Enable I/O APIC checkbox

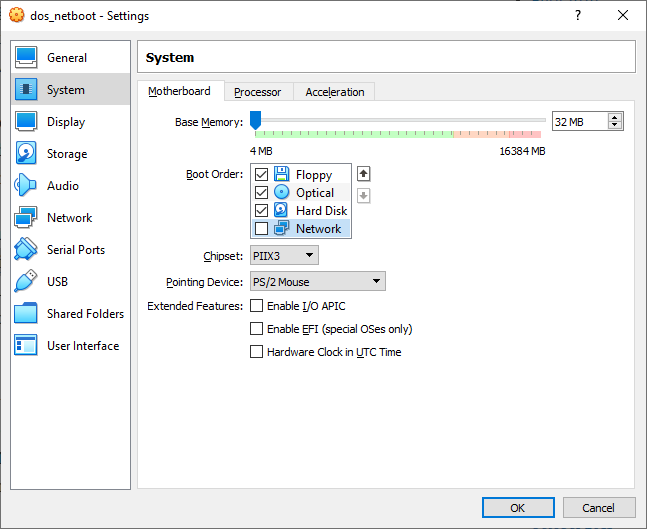pos(256,306)
